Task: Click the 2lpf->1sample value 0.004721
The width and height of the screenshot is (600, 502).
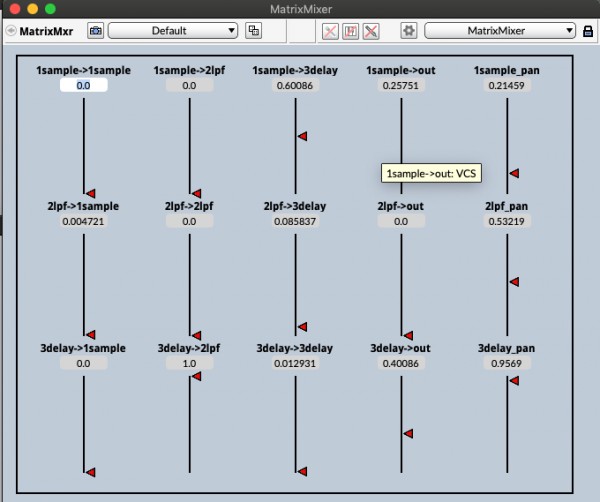Action: pos(83,221)
